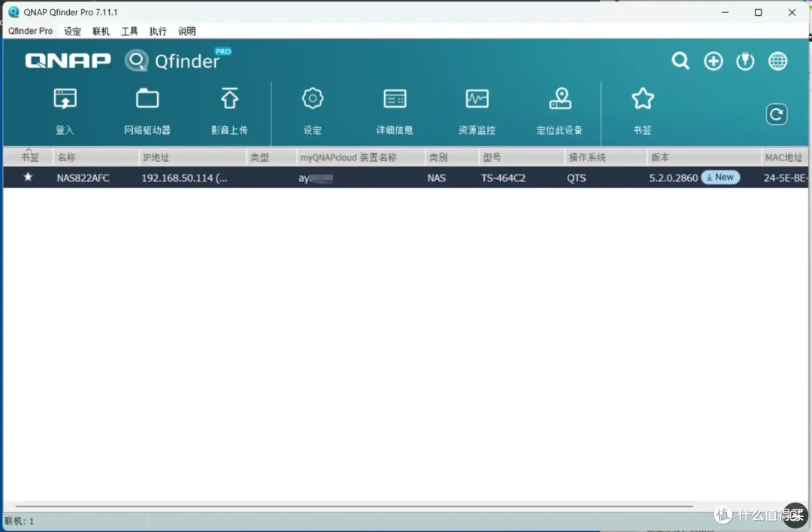812x532 pixels.
Task: Click MAC address cell starting 24-5E-BE
Action: tap(785, 178)
